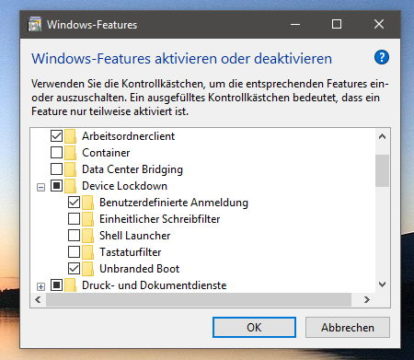Select the Container folder icon
The image size is (414, 360).
70,153
